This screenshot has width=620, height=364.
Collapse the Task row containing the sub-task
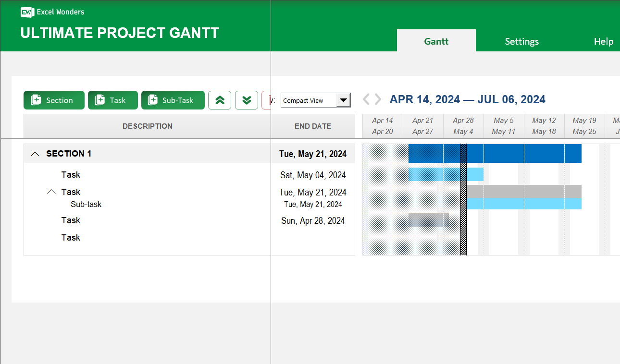point(51,191)
